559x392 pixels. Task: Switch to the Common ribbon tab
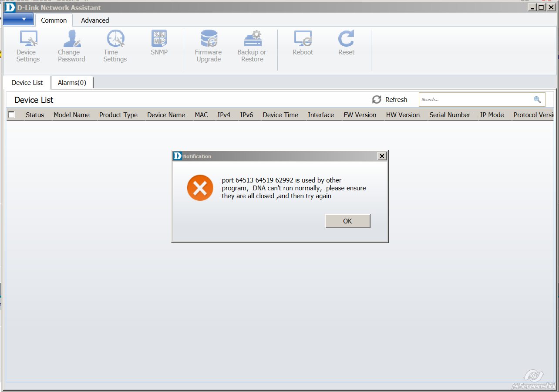click(x=54, y=20)
